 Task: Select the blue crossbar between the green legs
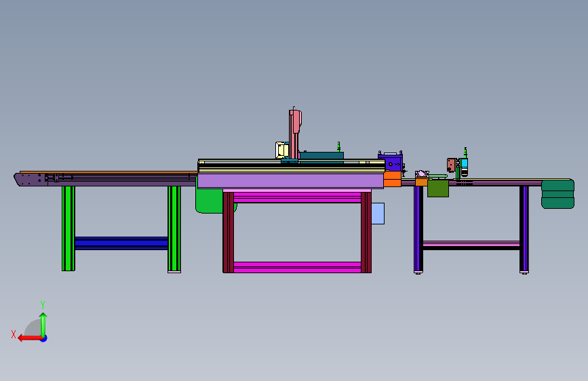click(x=121, y=243)
